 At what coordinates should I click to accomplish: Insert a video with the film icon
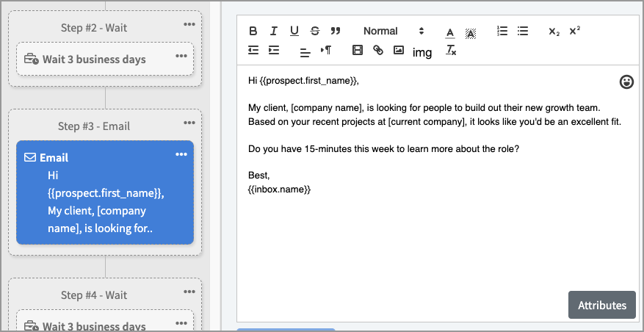click(x=358, y=51)
